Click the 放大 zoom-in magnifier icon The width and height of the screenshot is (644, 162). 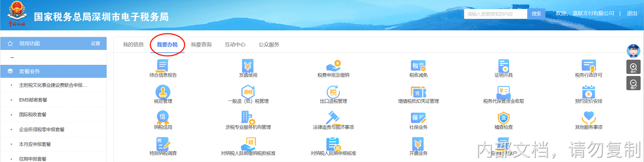tap(633, 67)
